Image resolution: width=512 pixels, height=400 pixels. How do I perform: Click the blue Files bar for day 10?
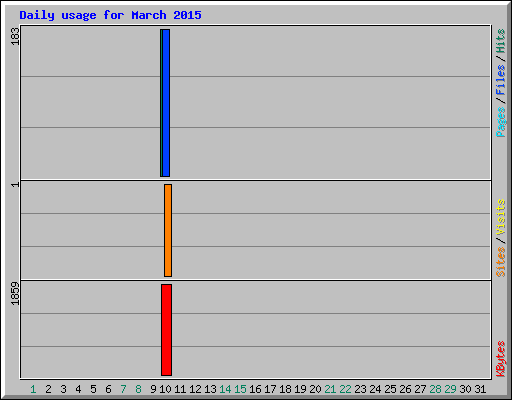pyautogui.click(x=166, y=103)
